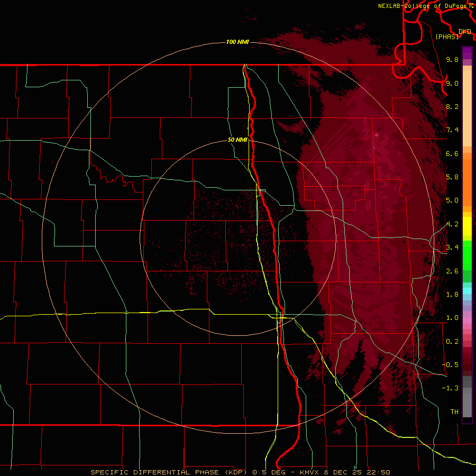Click the [PHAS] units label
Viewport: 476px width, 476px height.
pos(447,36)
